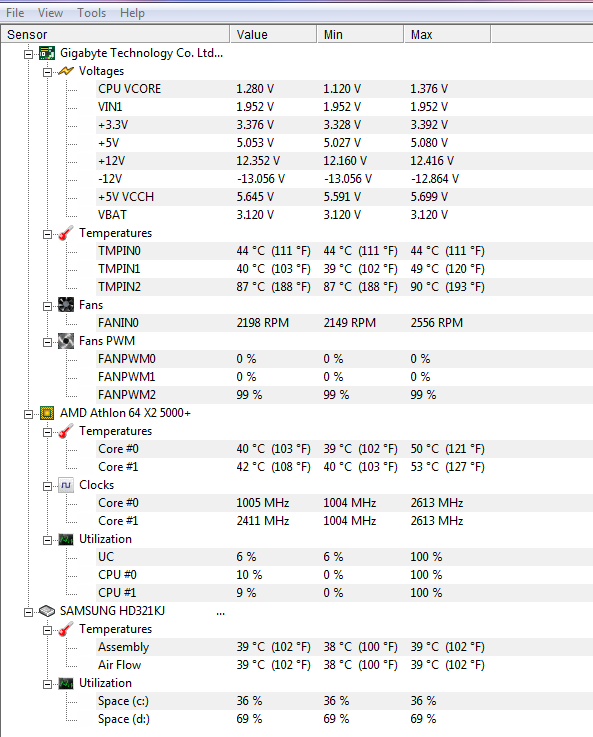Open the Tools menu
593x737 pixels.
(92, 13)
